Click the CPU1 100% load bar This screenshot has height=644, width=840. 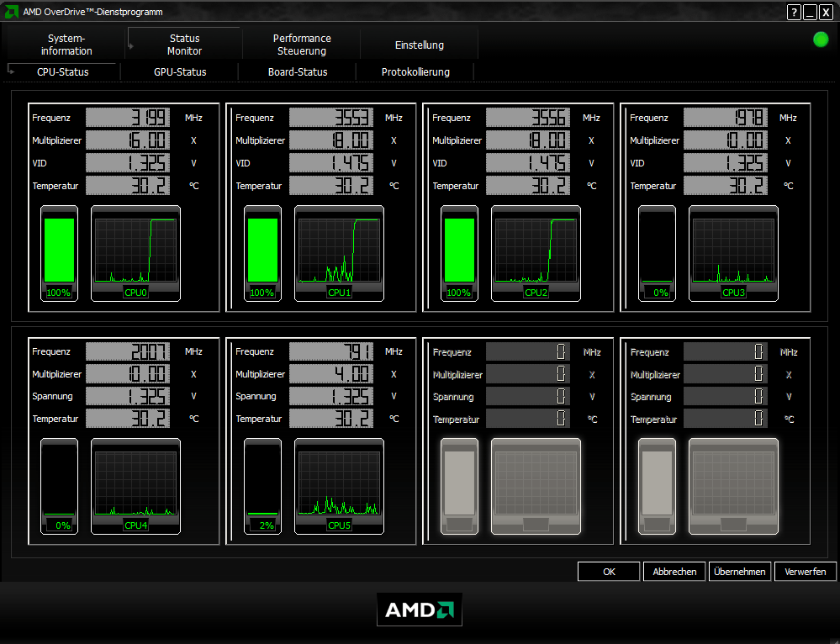coord(262,253)
